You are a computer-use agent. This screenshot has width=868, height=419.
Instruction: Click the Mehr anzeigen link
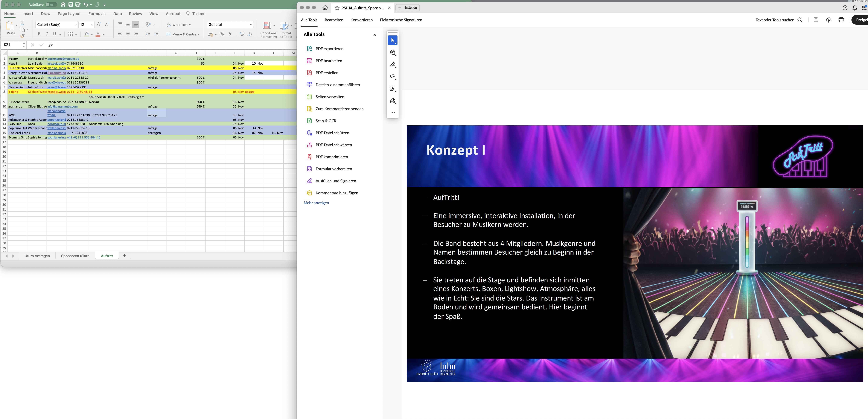[x=316, y=203]
